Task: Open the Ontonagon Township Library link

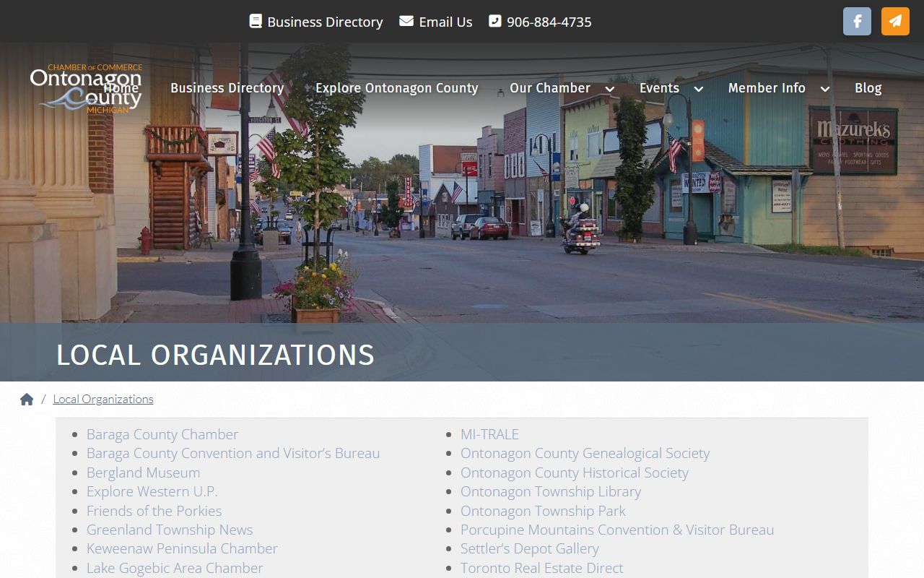Action: (551, 491)
